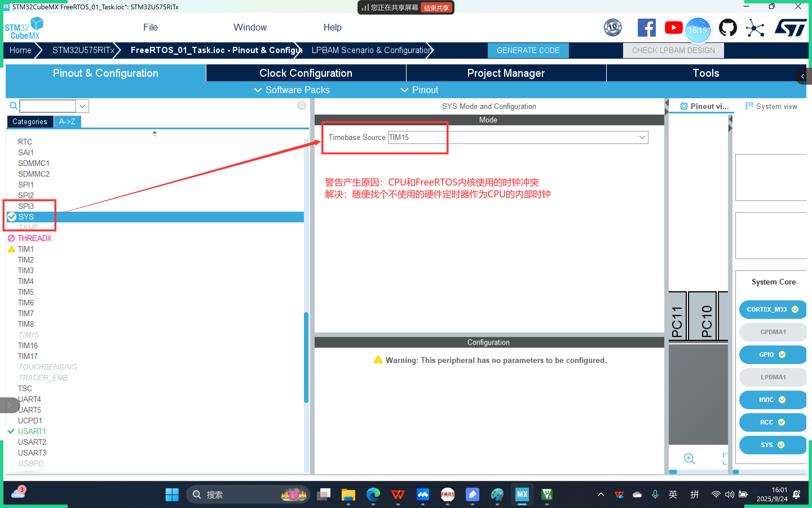This screenshot has height=508, width=812.
Task: Click the ST community network icon
Action: tap(755, 28)
